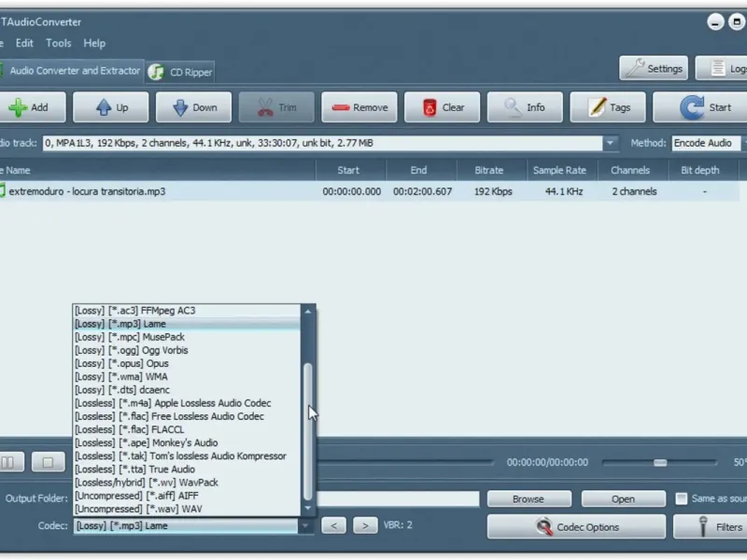Open the Tags editor

(x=608, y=107)
